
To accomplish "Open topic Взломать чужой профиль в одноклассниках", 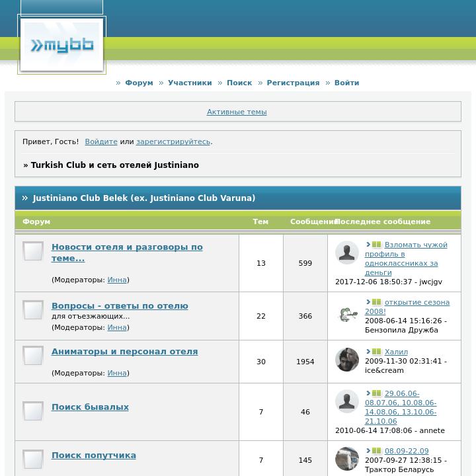I will [x=406, y=258].
